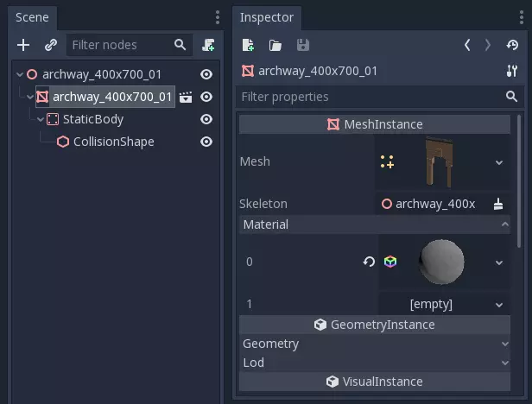Click the instance child scene link icon
Viewport: 532px width, 404px height.
[50, 45]
